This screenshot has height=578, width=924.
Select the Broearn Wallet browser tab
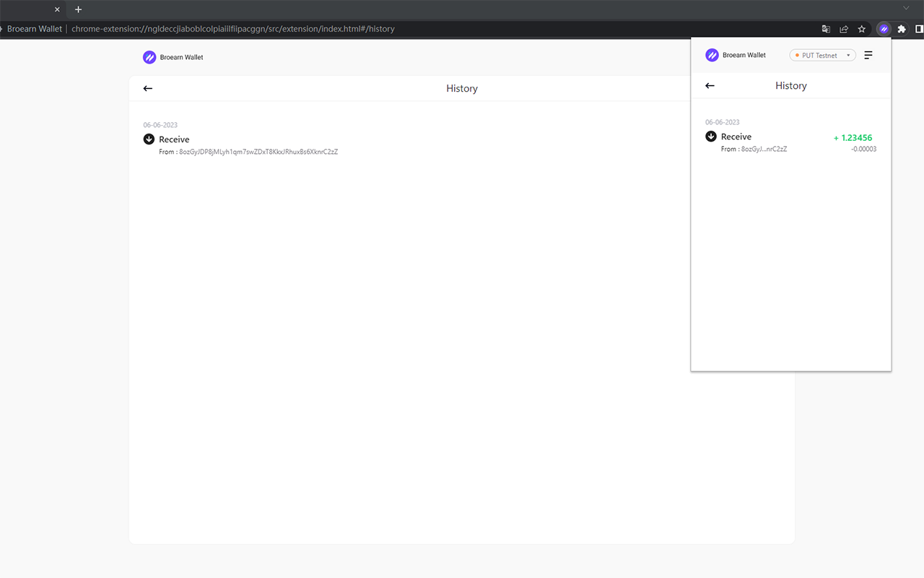click(29, 9)
